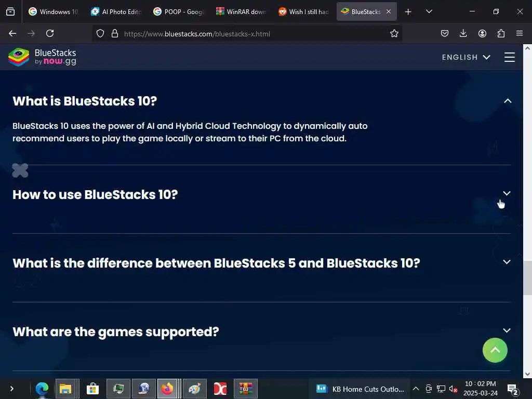The height and width of the screenshot is (399, 532).
Task: Click the page scrollbar down arrow
Action: pyautogui.click(x=527, y=374)
